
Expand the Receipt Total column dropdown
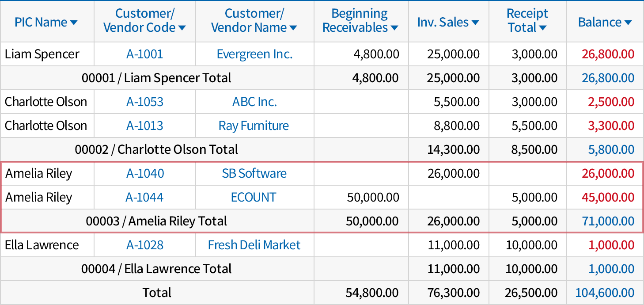tap(543, 28)
